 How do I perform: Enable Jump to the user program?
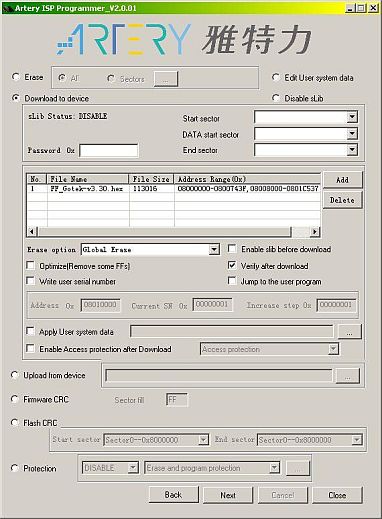tap(232, 281)
